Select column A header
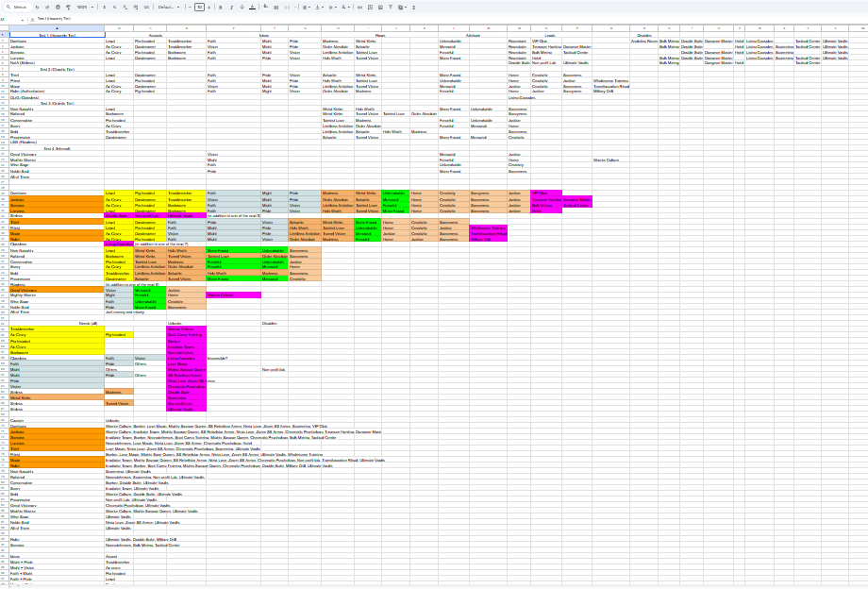This screenshot has height=589, width=868. coord(57,28)
